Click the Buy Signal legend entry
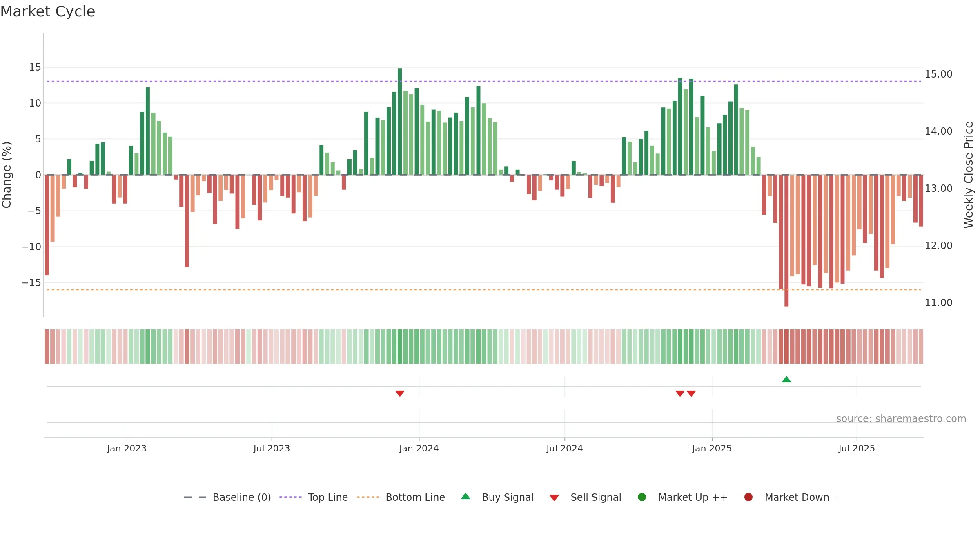This screenshot has width=980, height=551. click(497, 497)
